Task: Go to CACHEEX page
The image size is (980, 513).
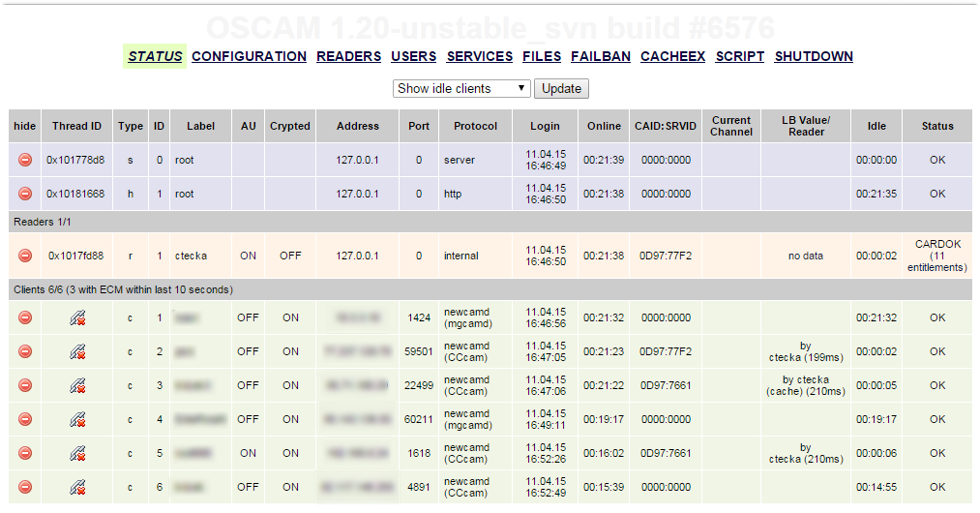Action: coord(673,56)
